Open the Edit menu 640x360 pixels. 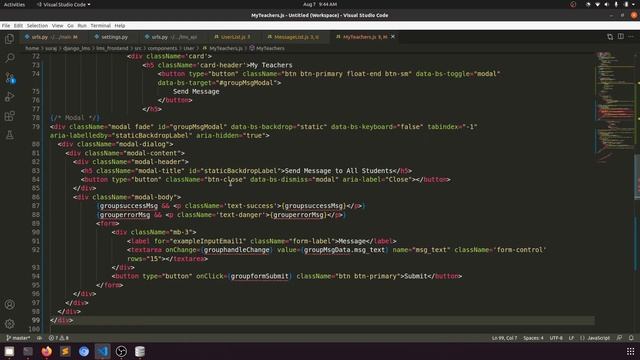(x=18, y=25)
